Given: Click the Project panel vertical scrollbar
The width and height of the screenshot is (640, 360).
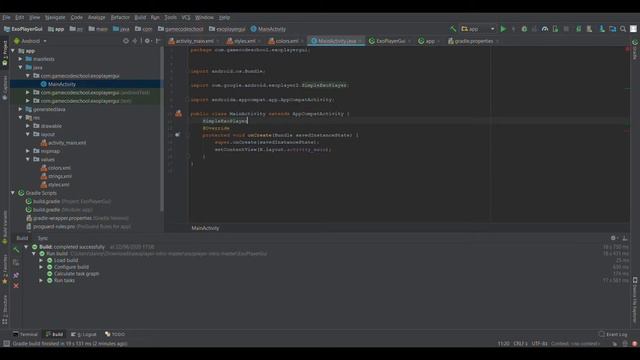Looking at the screenshot, I should (x=162, y=129).
